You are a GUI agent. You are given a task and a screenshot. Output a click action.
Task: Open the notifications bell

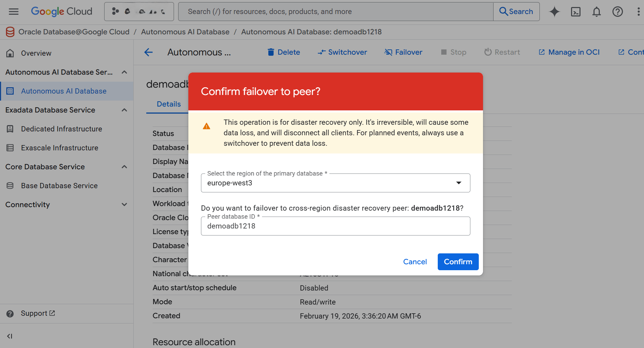[597, 12]
